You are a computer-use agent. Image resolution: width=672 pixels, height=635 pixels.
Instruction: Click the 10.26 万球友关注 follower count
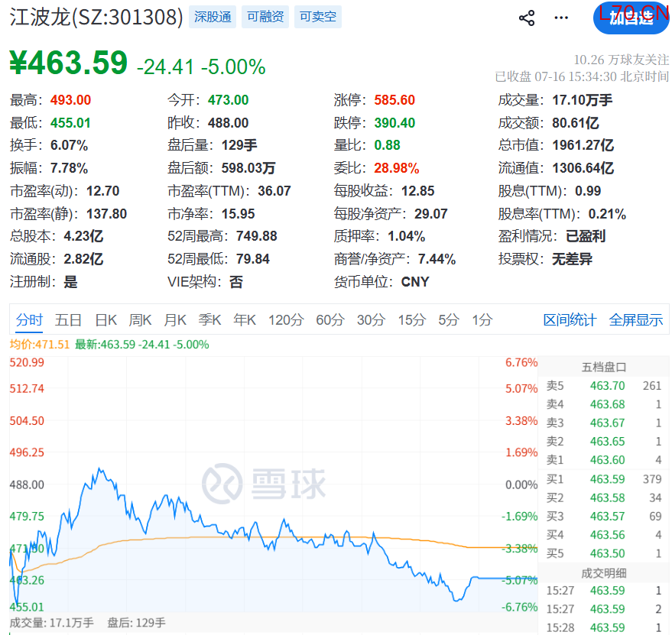coord(621,60)
